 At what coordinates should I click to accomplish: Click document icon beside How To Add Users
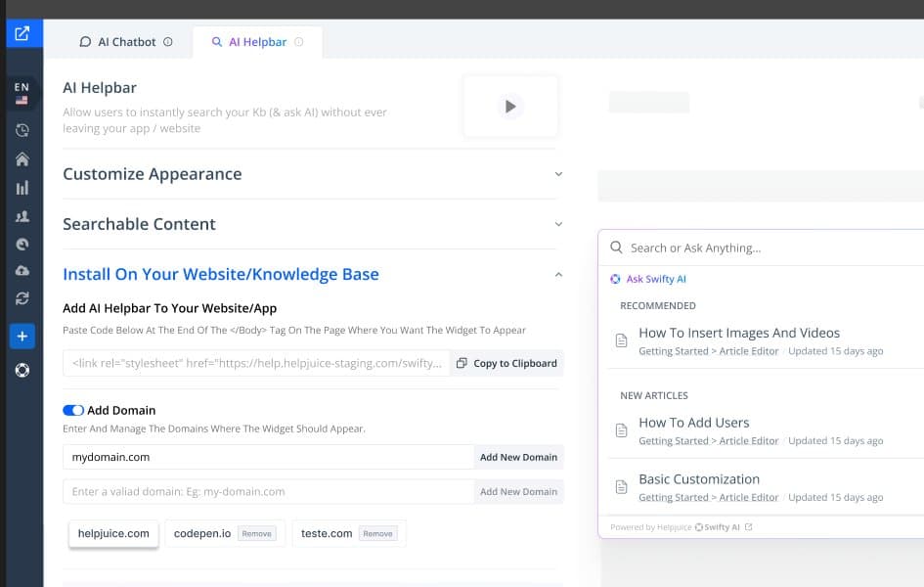pyautogui.click(x=621, y=430)
